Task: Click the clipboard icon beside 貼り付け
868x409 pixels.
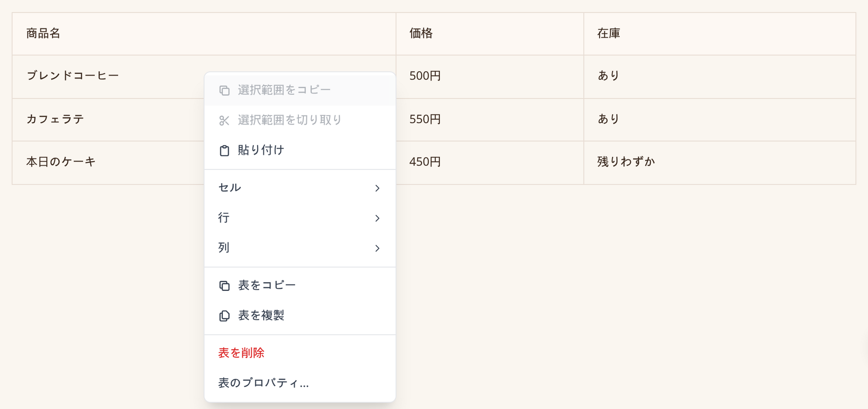Action: tap(224, 150)
